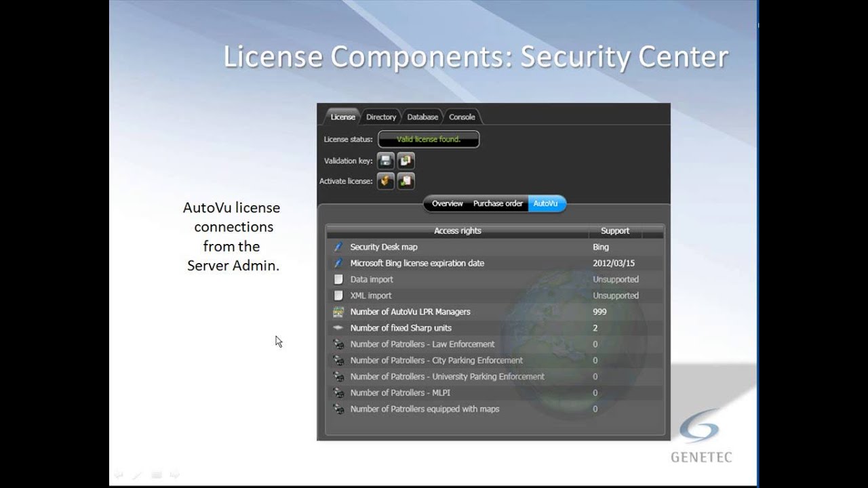Click 'Unsupported' value for Data import
The image size is (868, 488).
616,279
